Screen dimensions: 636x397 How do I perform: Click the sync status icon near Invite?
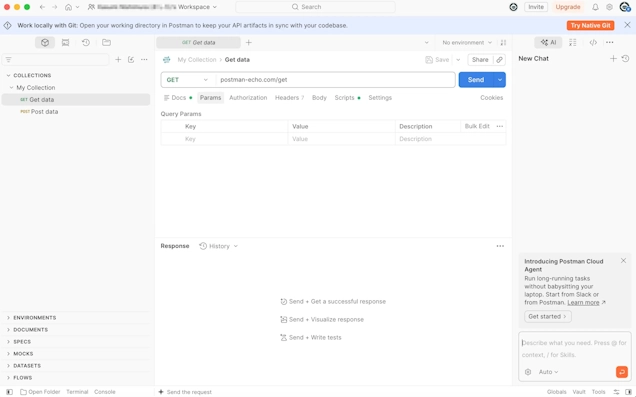(513, 7)
